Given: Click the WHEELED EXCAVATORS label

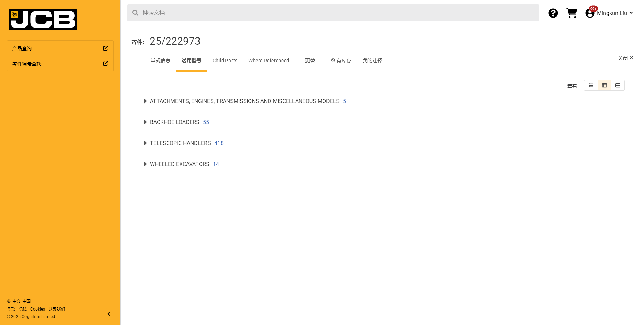Looking at the screenshot, I should 180,164.
